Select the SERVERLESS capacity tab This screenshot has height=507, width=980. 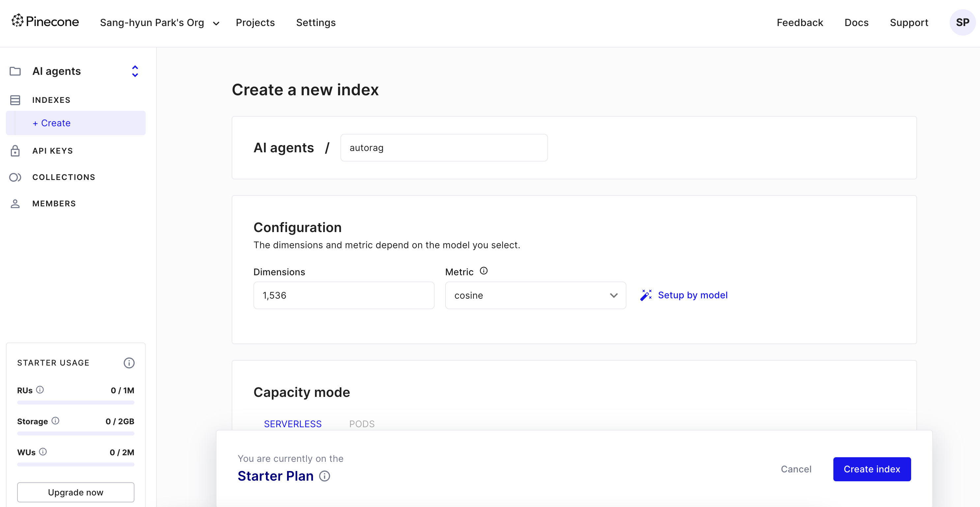[293, 424]
